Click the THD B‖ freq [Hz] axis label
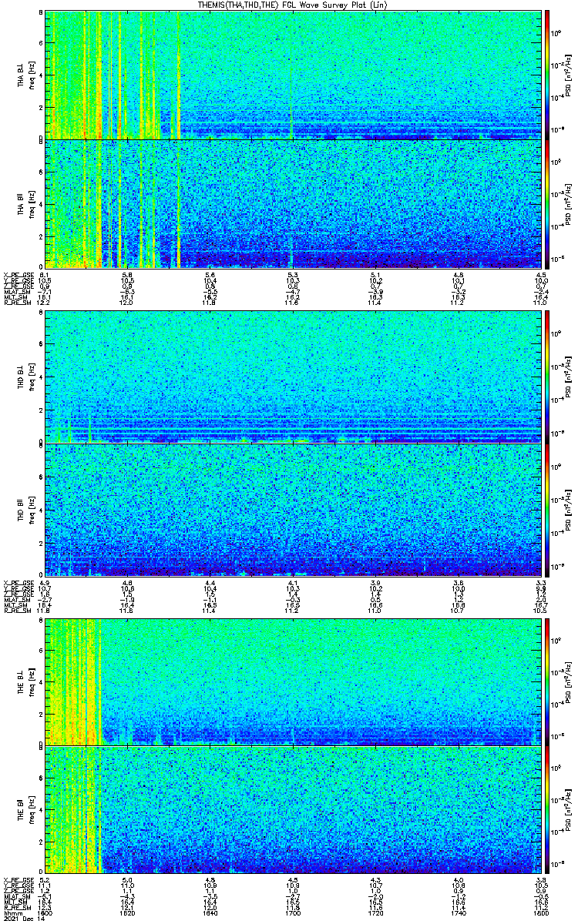The height and width of the screenshot is (924, 578). (x=32, y=509)
